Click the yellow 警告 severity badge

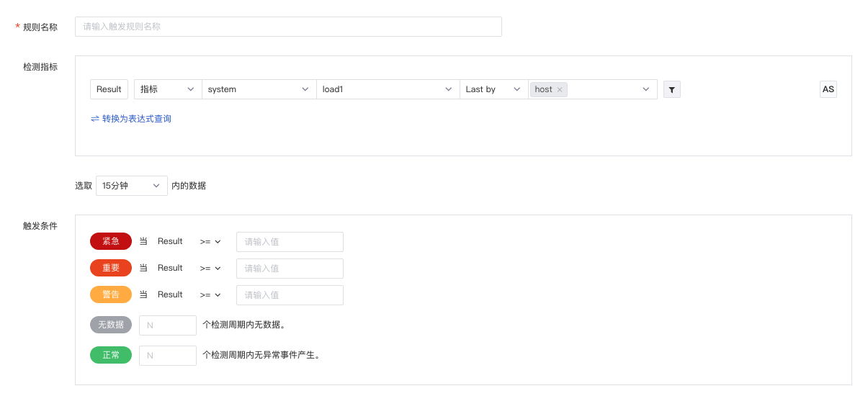(111, 294)
